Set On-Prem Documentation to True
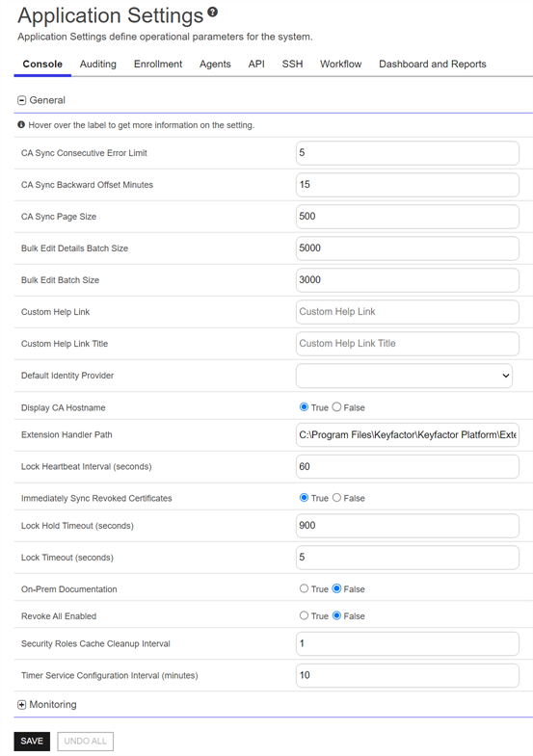Image resolution: width=533 pixels, height=756 pixels. click(x=304, y=588)
